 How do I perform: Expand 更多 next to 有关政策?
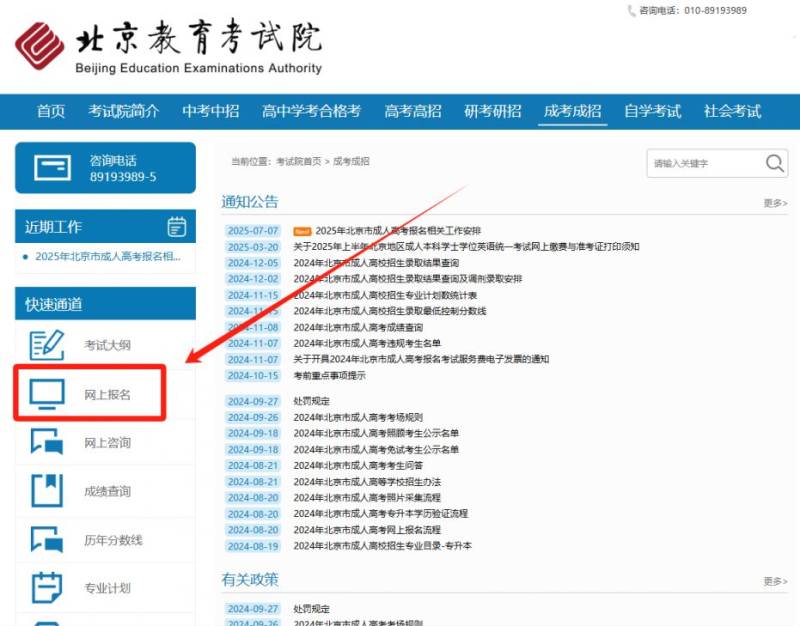click(x=775, y=581)
